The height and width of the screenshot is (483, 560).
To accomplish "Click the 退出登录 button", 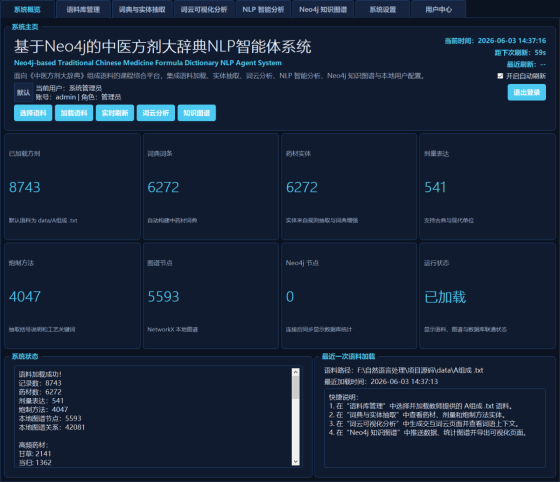I will (x=526, y=93).
